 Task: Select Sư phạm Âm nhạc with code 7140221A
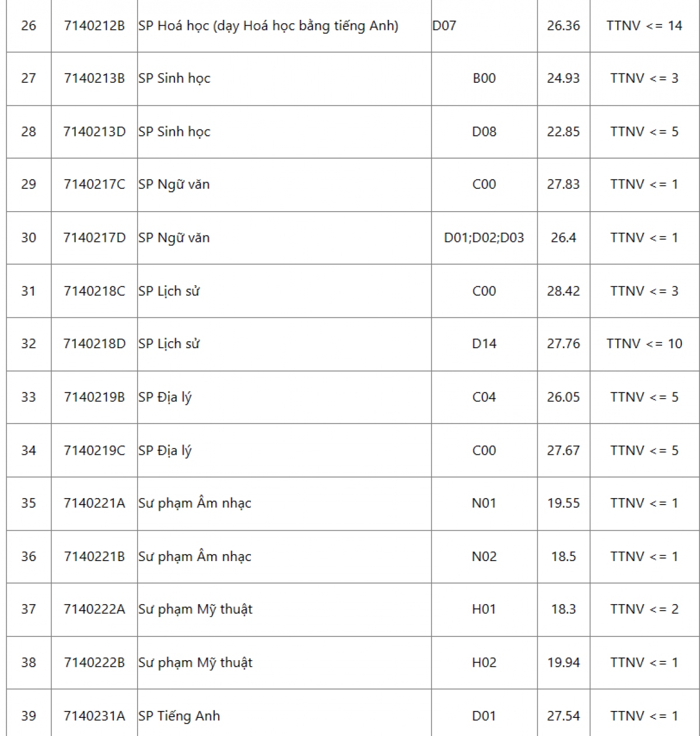[195, 503]
